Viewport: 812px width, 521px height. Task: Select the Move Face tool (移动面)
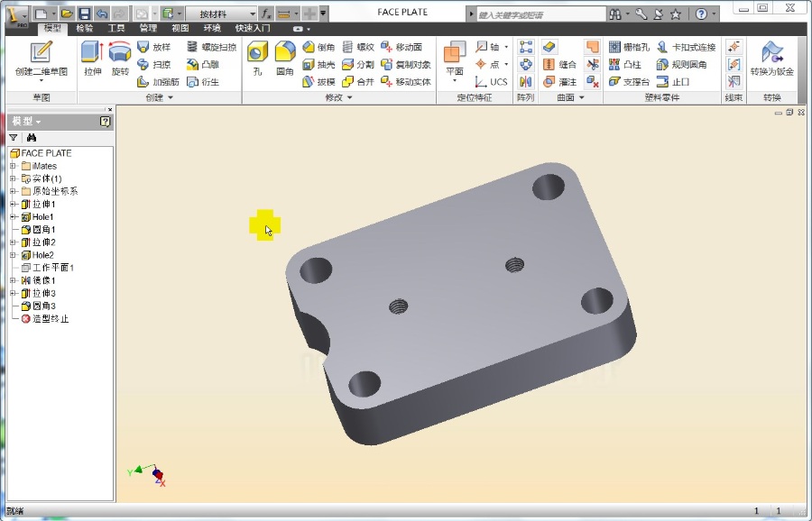(x=401, y=47)
